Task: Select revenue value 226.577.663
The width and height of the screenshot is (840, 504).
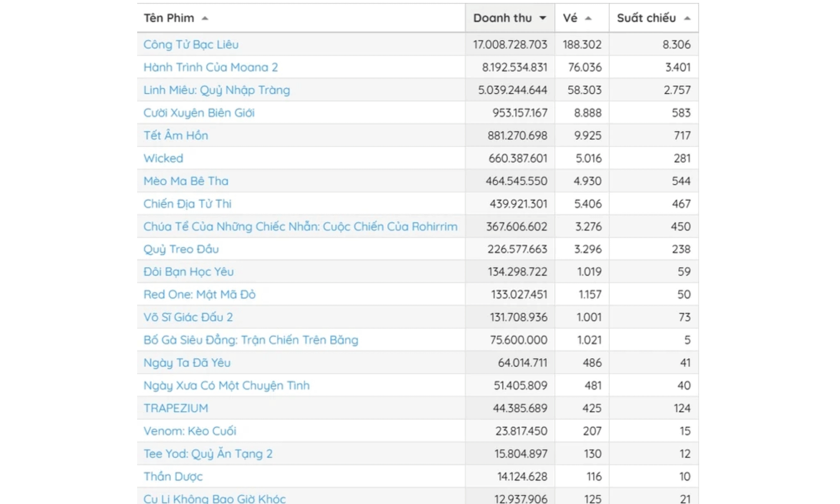Action: click(517, 249)
